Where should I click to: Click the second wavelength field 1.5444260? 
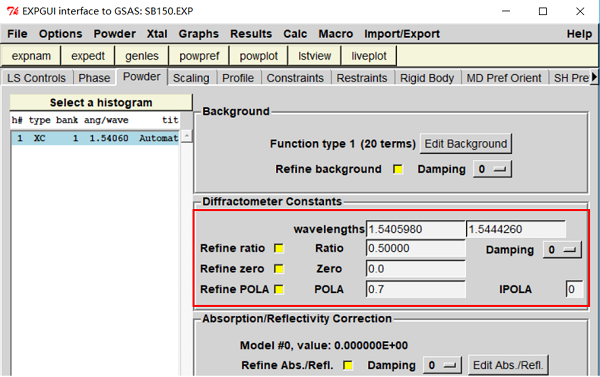pos(516,229)
